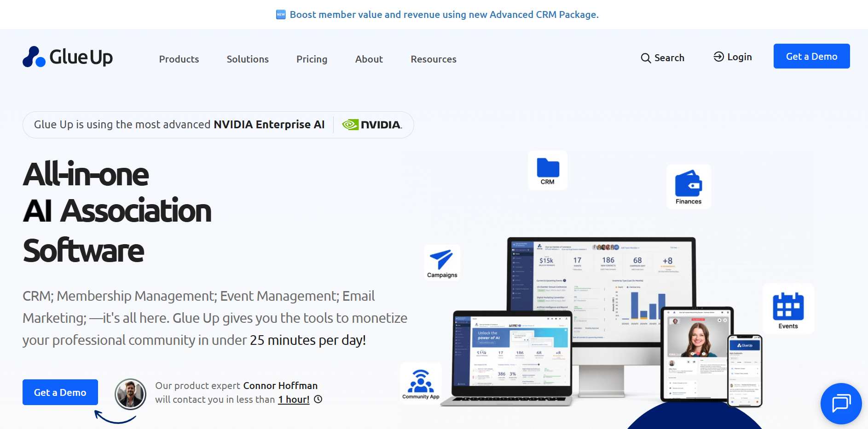
Task: Open the About menu item
Action: coord(369,59)
